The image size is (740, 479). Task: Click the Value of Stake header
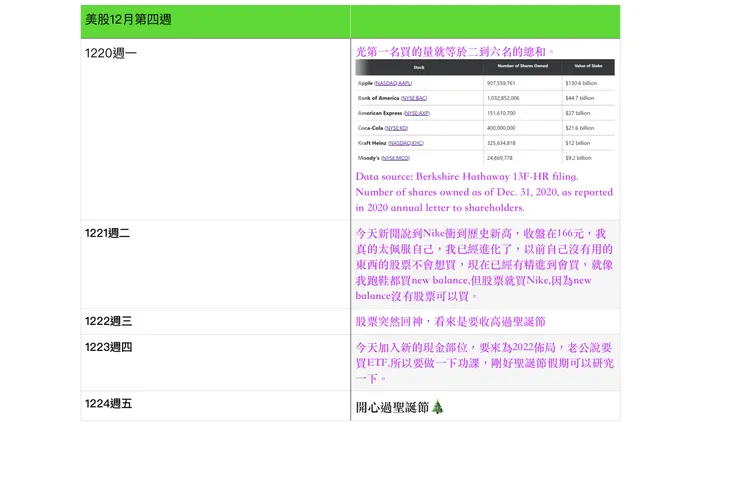[588, 66]
